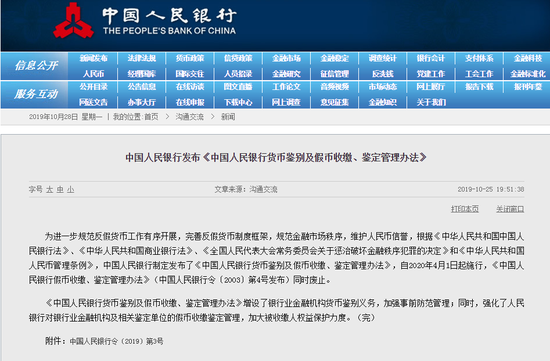The height and width of the screenshot is (361, 550).
Task: Open the 国际交往 menu item
Action: click(190, 74)
